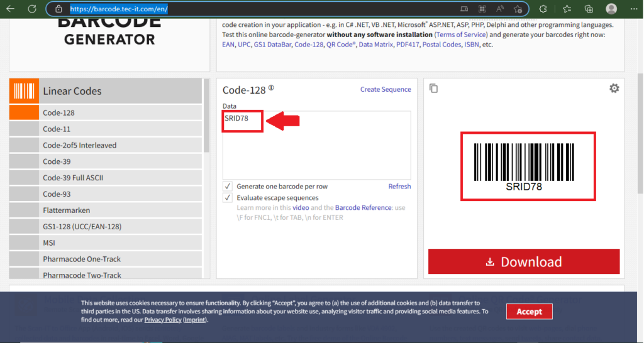Select Code-39 Full ASCII from the list

click(73, 178)
